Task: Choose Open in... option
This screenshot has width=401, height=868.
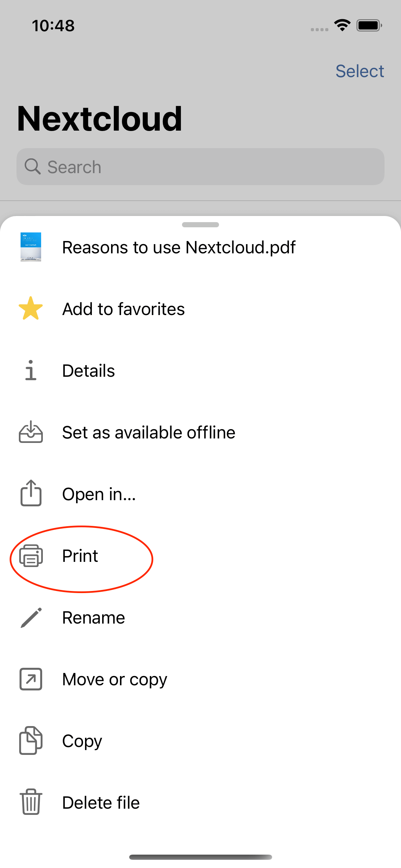Action: point(200,494)
